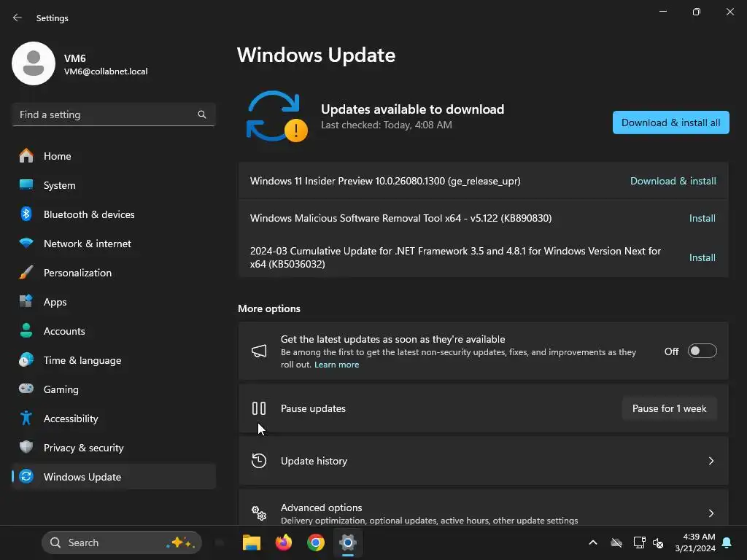Viewport: 747px width, 560px height.
Task: Select Time & language in sidebar
Action: click(x=113, y=359)
